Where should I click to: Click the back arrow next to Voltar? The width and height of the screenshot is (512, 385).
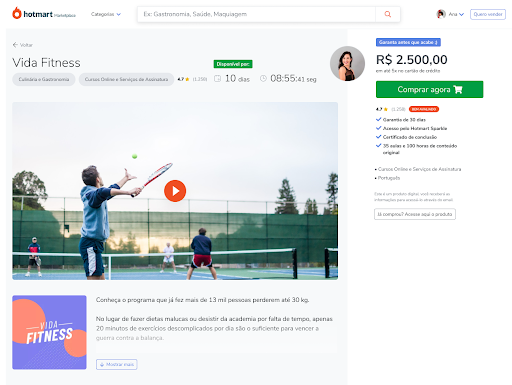point(15,45)
